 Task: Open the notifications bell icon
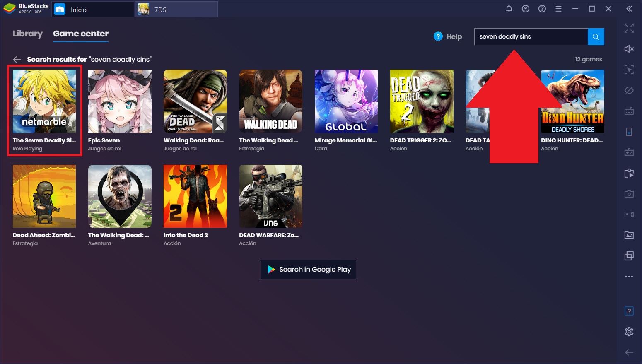tap(509, 9)
